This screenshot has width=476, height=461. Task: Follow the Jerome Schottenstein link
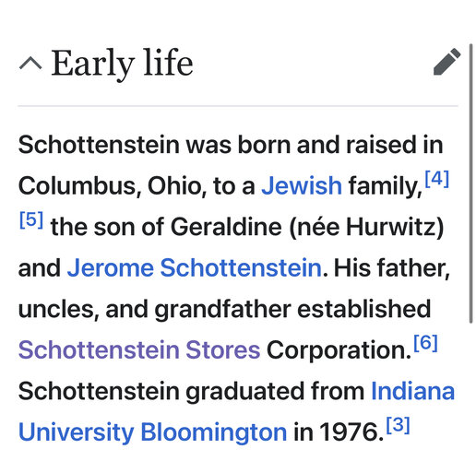(195, 267)
